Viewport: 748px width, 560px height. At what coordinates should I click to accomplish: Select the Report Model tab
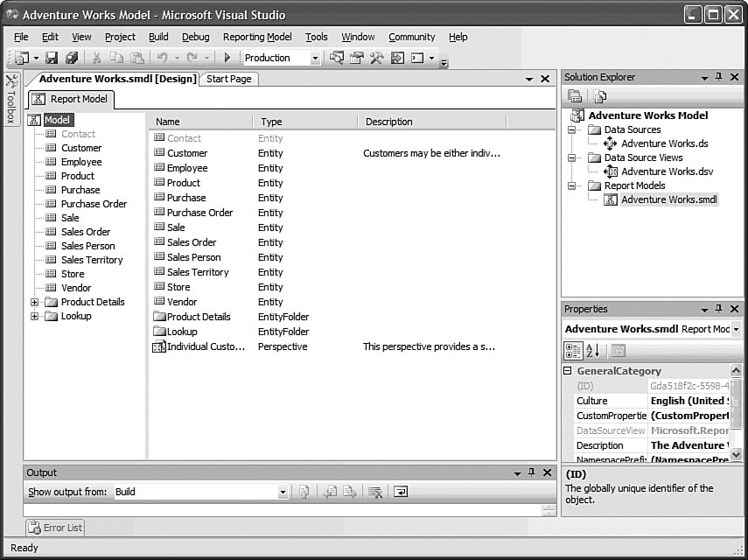tap(72, 99)
